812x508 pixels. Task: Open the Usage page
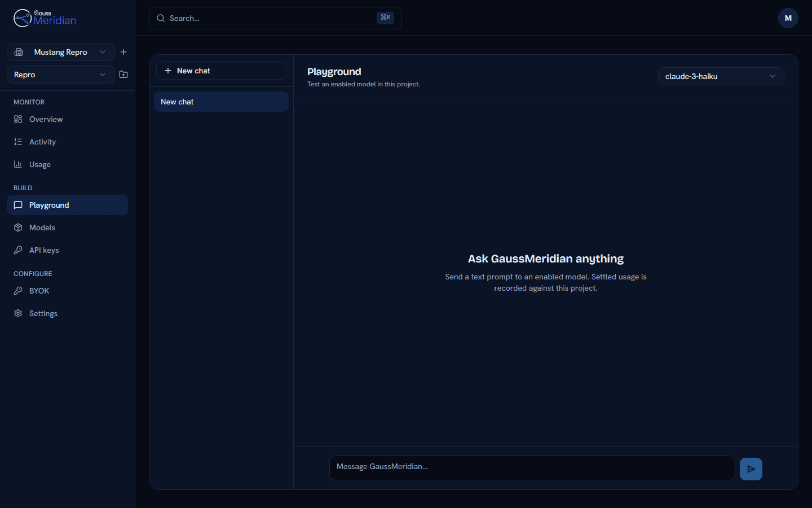pos(67,164)
